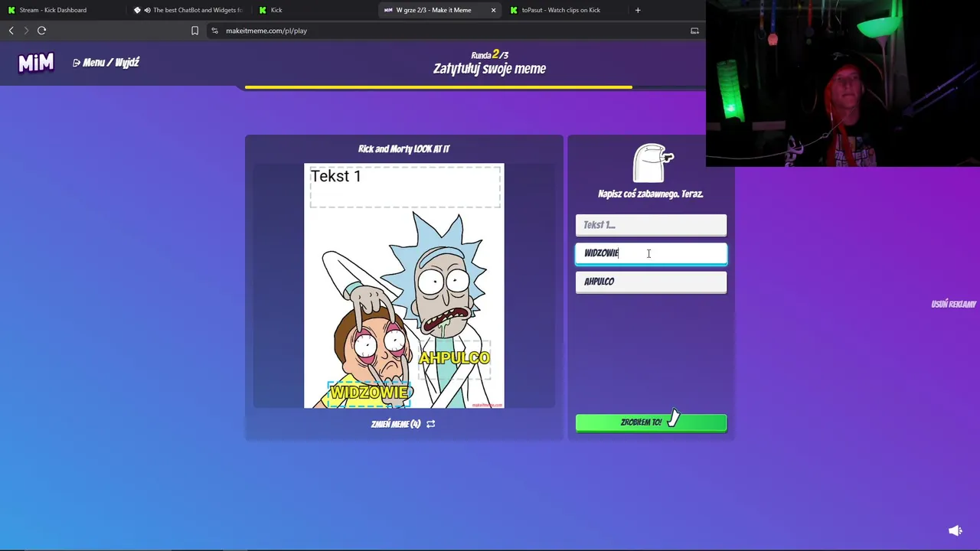
Task: Click the MiM logo
Action: pyautogui.click(x=36, y=63)
